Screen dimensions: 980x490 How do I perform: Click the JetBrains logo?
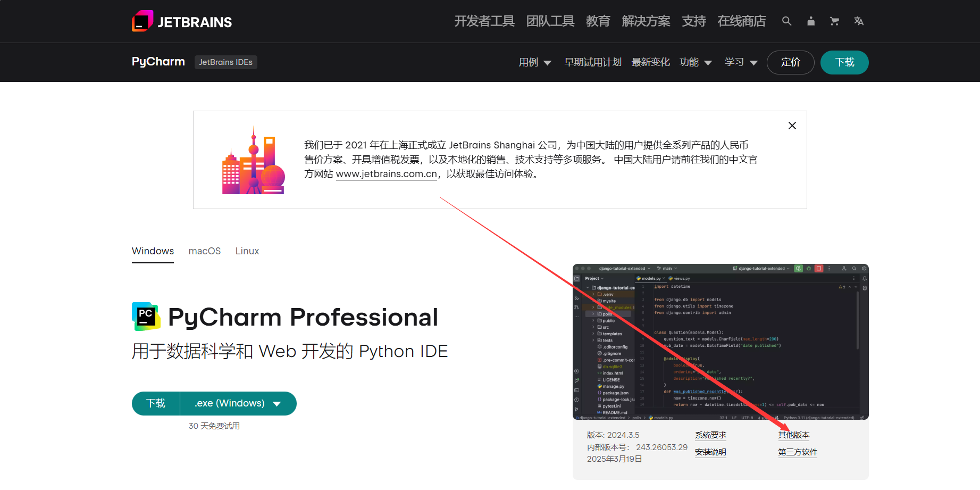[182, 21]
